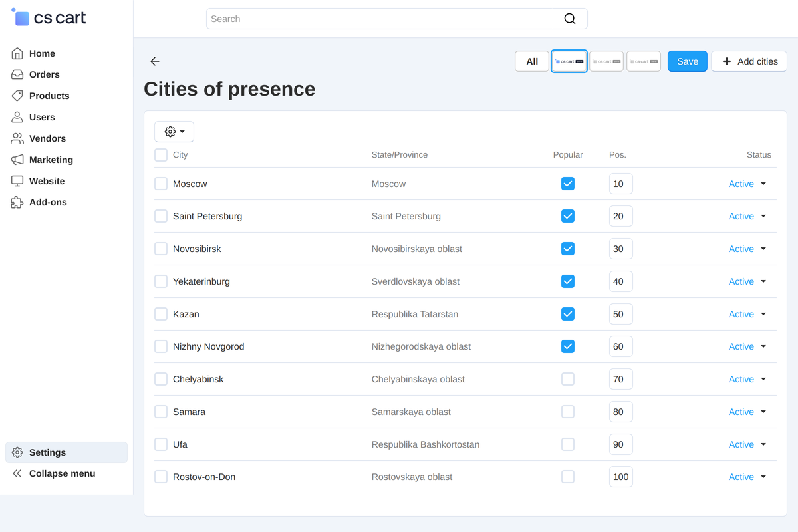Open the Active status dropdown for Novosibirsk
Viewport: 798px width, 532px height.
click(747, 249)
